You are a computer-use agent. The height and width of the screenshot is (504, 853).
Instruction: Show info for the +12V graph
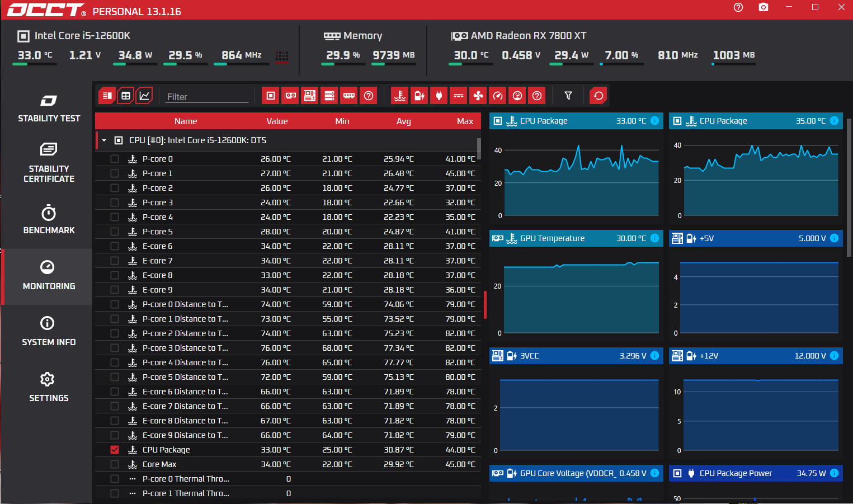[835, 356]
